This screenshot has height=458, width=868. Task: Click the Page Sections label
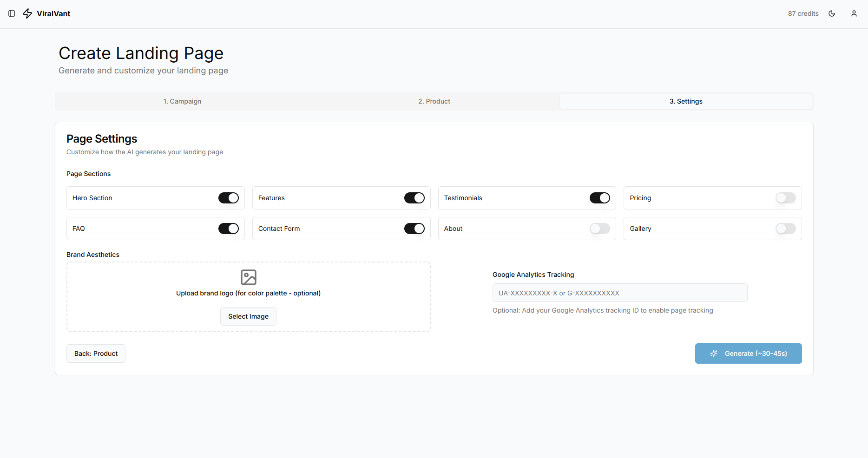88,174
